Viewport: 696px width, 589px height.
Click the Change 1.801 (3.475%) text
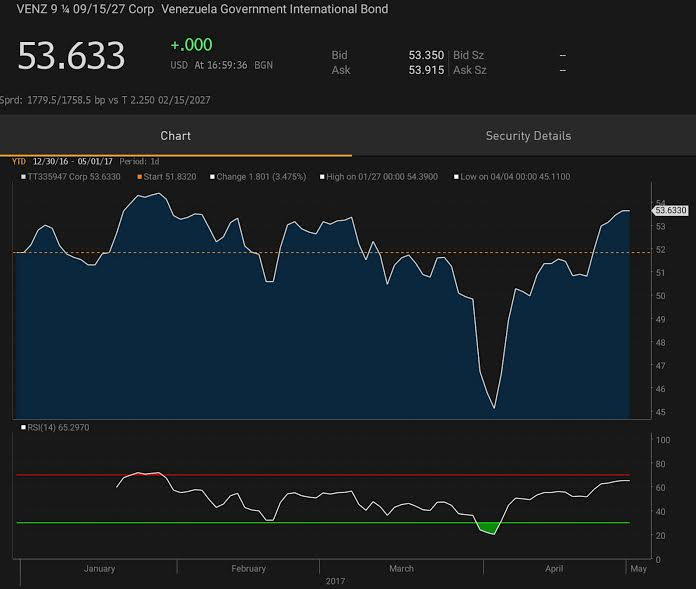click(x=261, y=177)
